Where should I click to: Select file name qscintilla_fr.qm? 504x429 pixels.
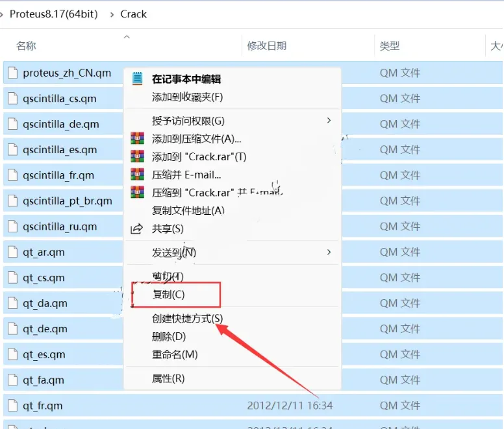coord(58,176)
